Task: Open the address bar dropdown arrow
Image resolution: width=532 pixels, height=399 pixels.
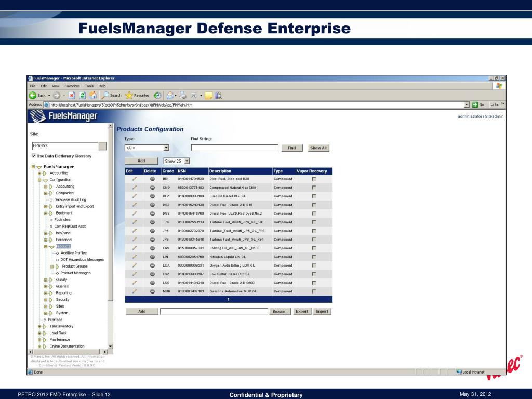Action: pyautogui.click(x=467, y=105)
